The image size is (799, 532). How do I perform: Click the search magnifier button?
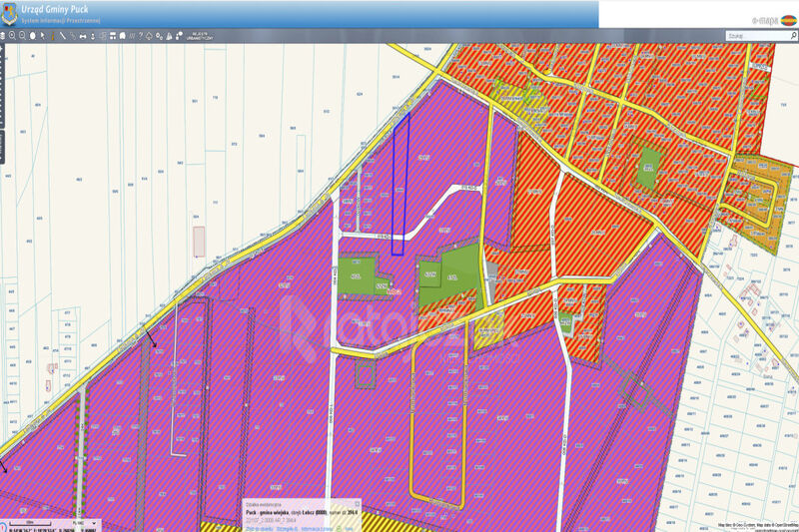[792, 35]
